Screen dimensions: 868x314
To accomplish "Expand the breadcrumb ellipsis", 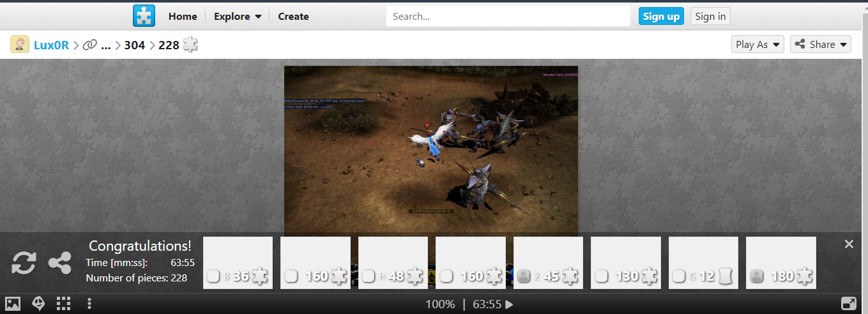I will point(106,45).
